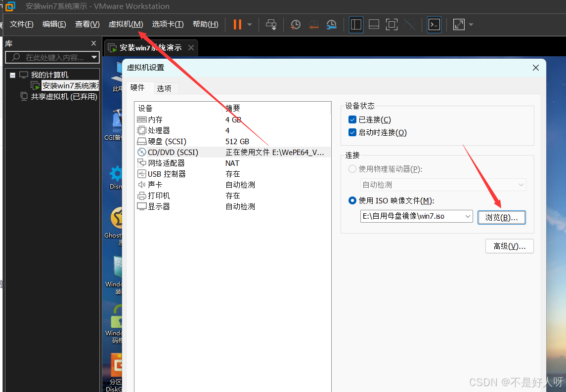Select 共享虚拟机 (已弃用) in library
The width and height of the screenshot is (566, 392).
tap(64, 97)
